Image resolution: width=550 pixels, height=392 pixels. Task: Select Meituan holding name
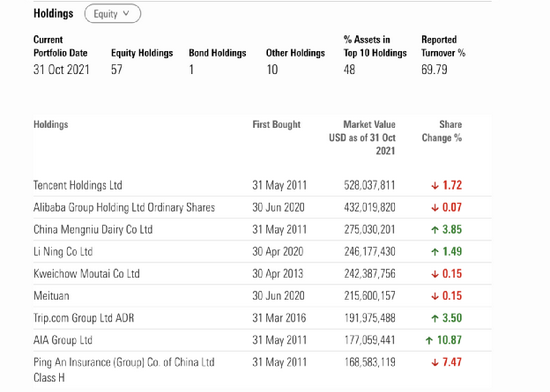pos(51,296)
